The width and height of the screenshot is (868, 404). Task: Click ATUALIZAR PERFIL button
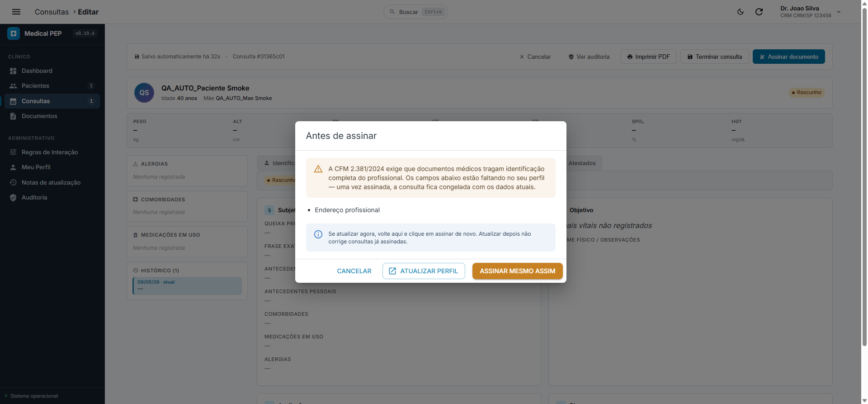click(x=424, y=271)
